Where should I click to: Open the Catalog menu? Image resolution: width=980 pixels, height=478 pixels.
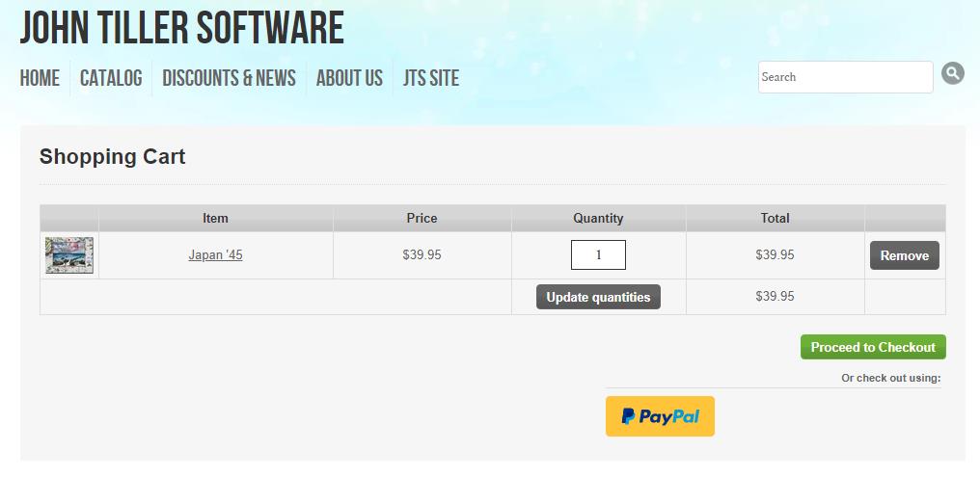111,78
